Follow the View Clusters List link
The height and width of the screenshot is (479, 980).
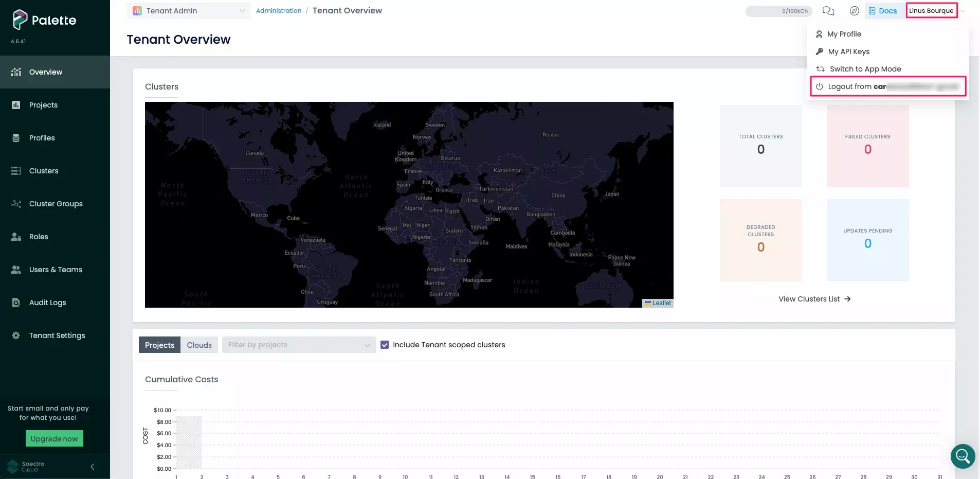pos(814,299)
